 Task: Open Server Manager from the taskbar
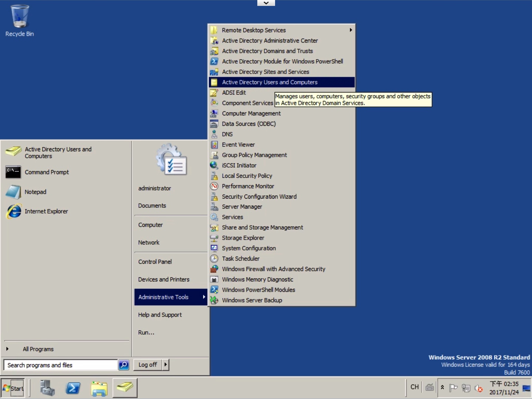[47, 388]
